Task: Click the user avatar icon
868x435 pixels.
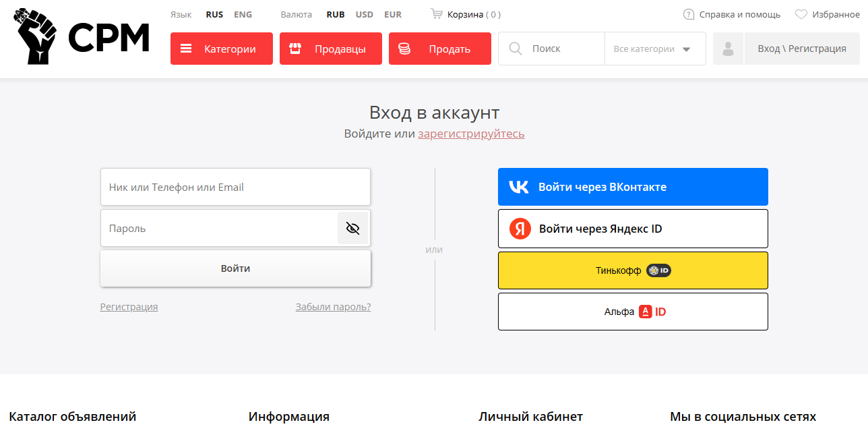Action: tap(728, 49)
